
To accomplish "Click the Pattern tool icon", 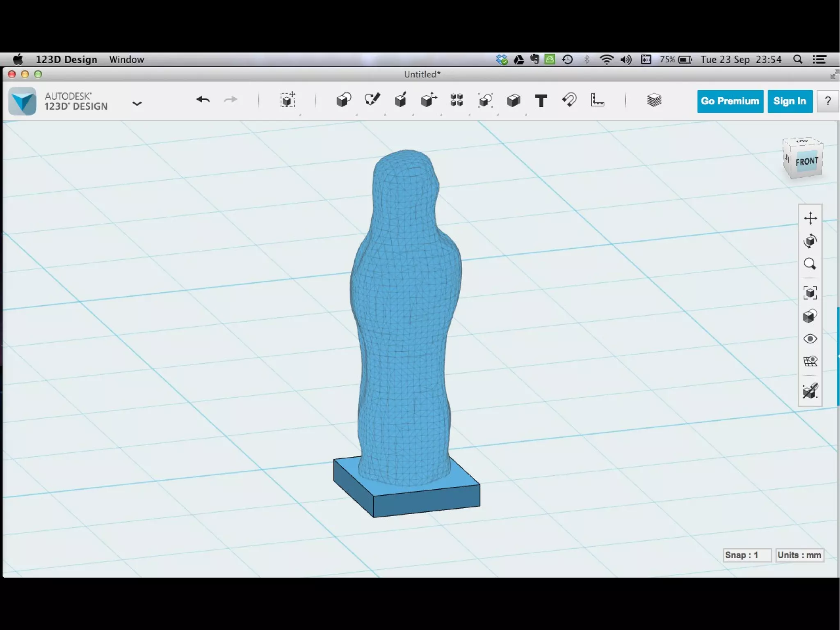I will click(457, 100).
